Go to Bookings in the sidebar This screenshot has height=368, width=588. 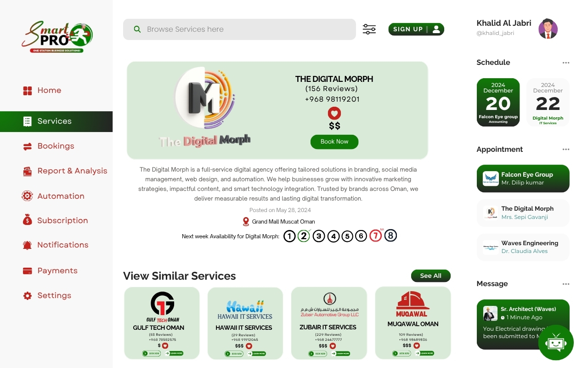pos(56,146)
